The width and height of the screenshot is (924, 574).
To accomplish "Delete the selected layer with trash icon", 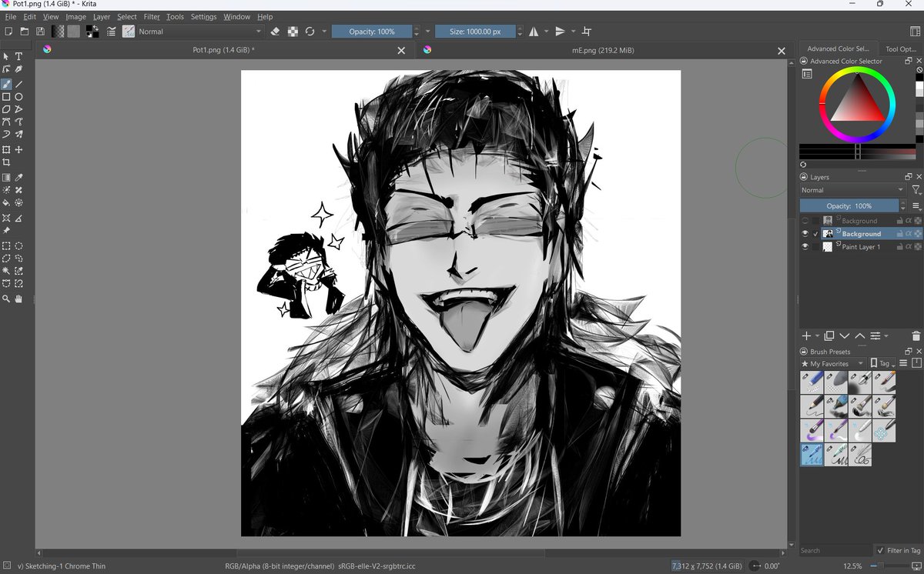I will pyautogui.click(x=916, y=335).
